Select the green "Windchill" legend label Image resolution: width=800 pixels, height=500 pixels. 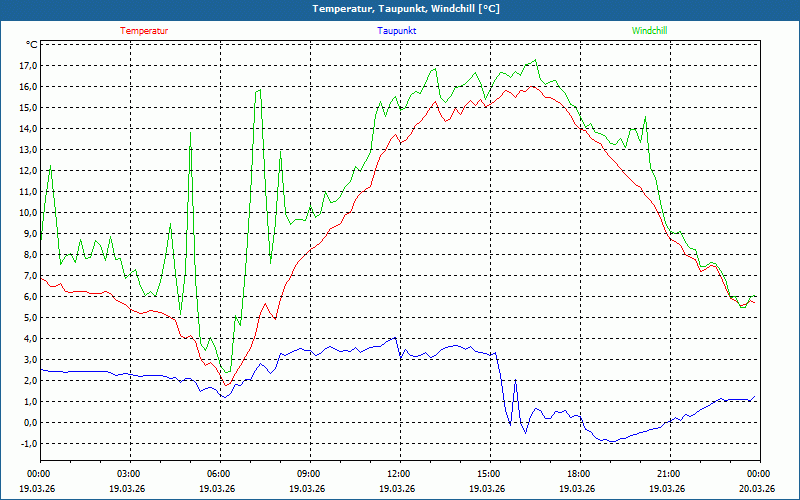(649, 31)
